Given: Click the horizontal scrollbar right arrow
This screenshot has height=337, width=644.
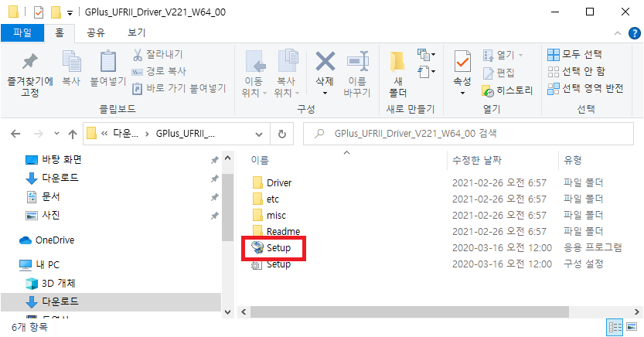Looking at the screenshot, I should coord(636,312).
